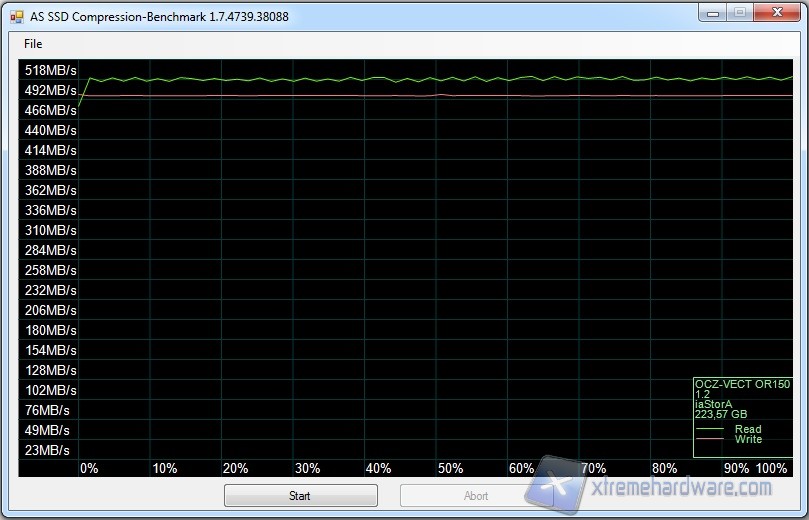Click the 100% marker on horizontal axis
809x520 pixels.
pyautogui.click(x=772, y=468)
